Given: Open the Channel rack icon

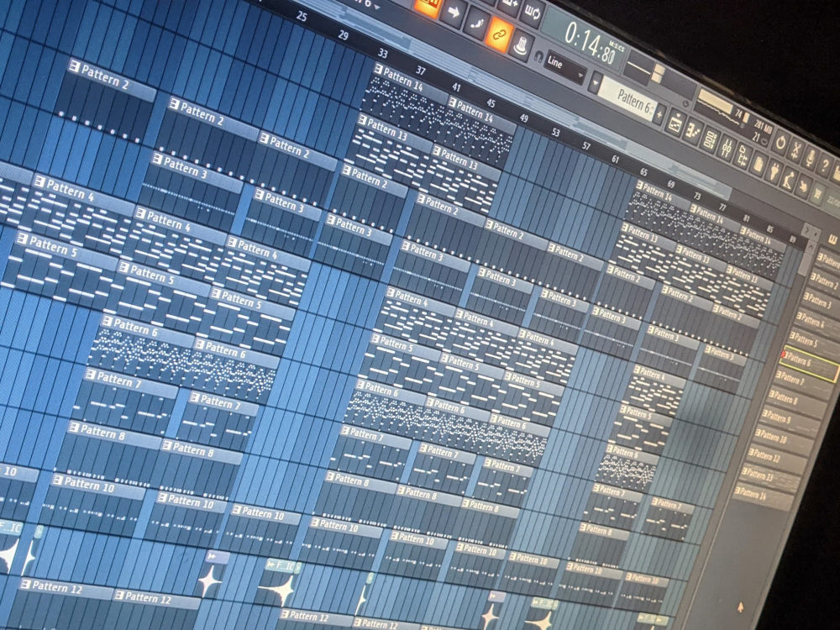Looking at the screenshot, I should pos(710,139).
